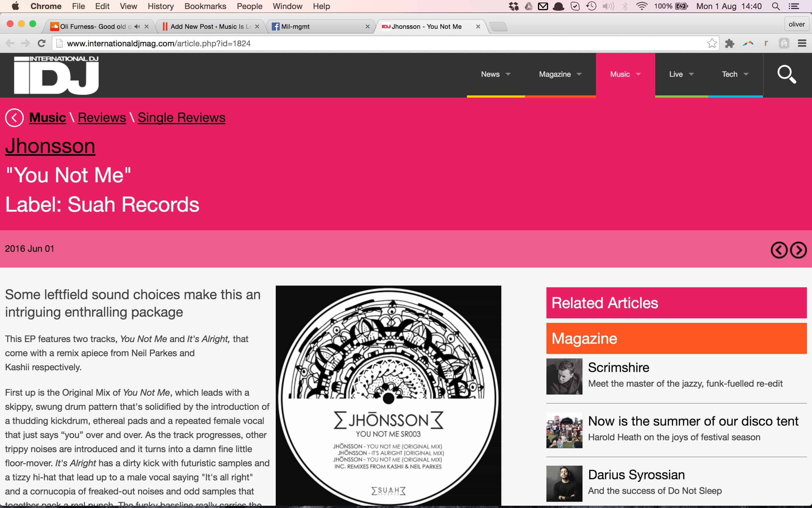
Task: Click the battery status icon
Action: tap(681, 6)
